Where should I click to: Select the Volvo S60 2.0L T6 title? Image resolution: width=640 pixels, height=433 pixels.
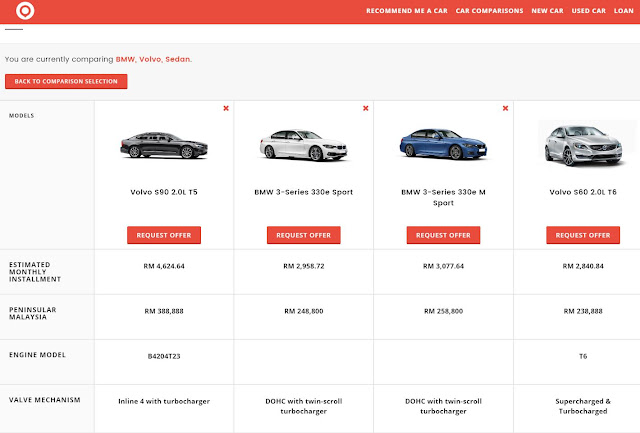[x=583, y=192]
